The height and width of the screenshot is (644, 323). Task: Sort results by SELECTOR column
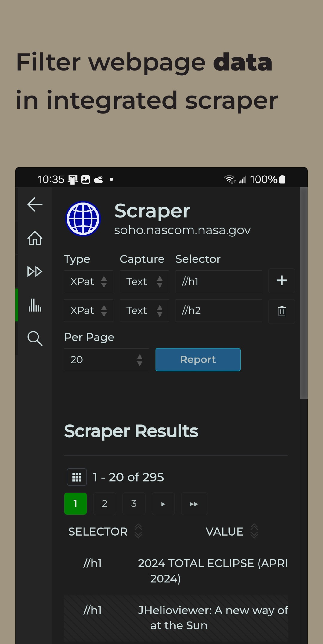(x=138, y=531)
